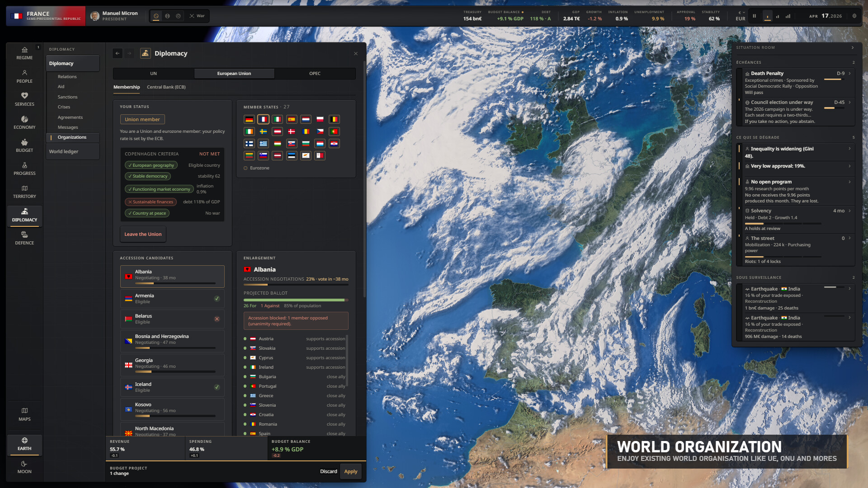Select the Portugal flag in member states

[x=334, y=131]
